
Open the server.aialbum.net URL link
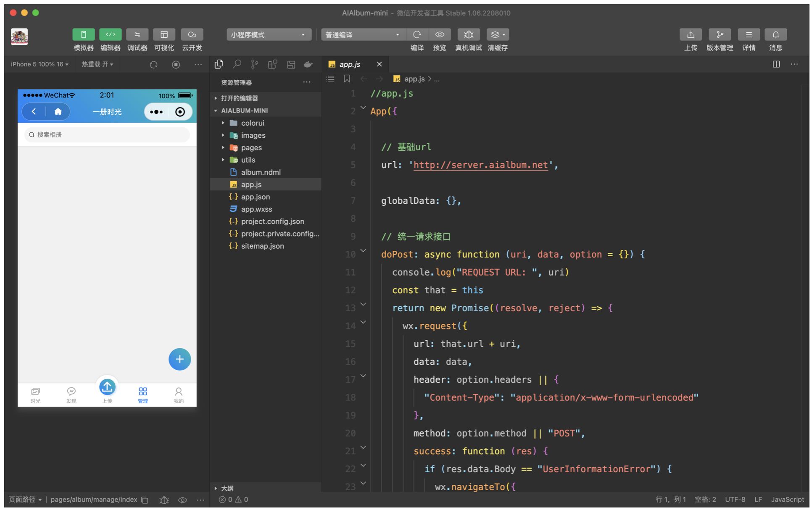[480, 165]
